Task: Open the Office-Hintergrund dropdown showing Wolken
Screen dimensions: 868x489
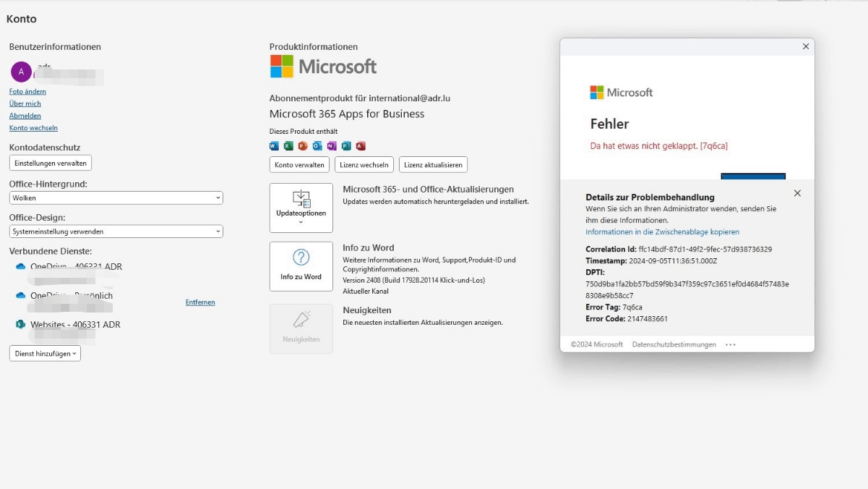Action: (116, 198)
